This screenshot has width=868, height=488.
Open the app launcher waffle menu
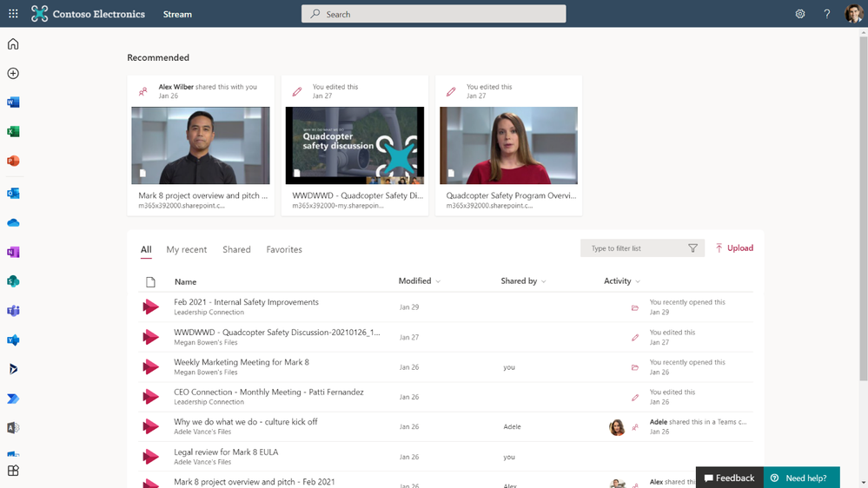click(x=13, y=14)
